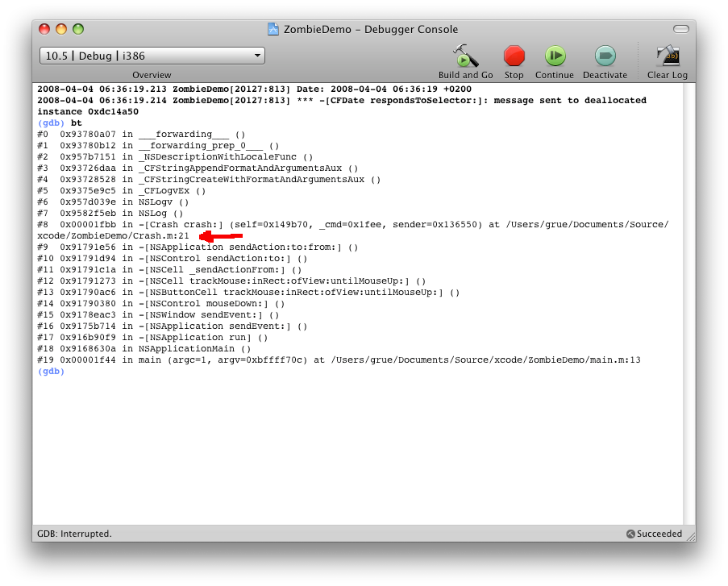Click frame #19 main.m:13 reference
Image resolution: width=728 pixels, height=586 pixels.
[x=615, y=359]
